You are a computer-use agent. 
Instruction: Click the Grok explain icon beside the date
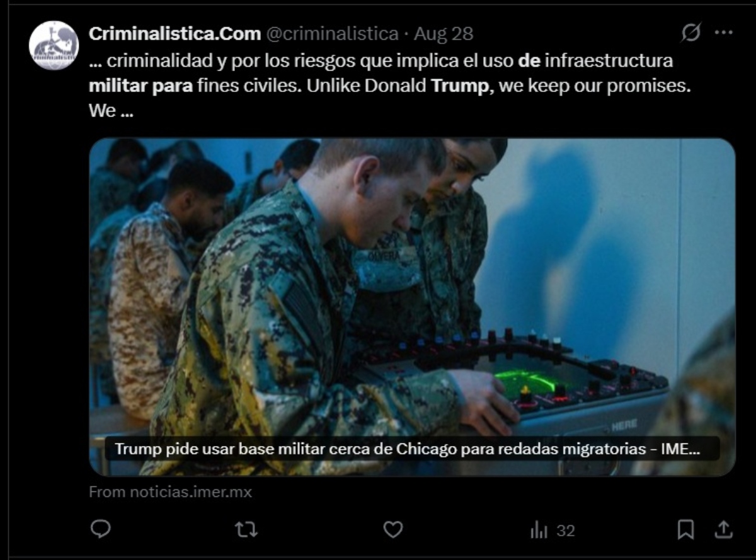pyautogui.click(x=690, y=33)
